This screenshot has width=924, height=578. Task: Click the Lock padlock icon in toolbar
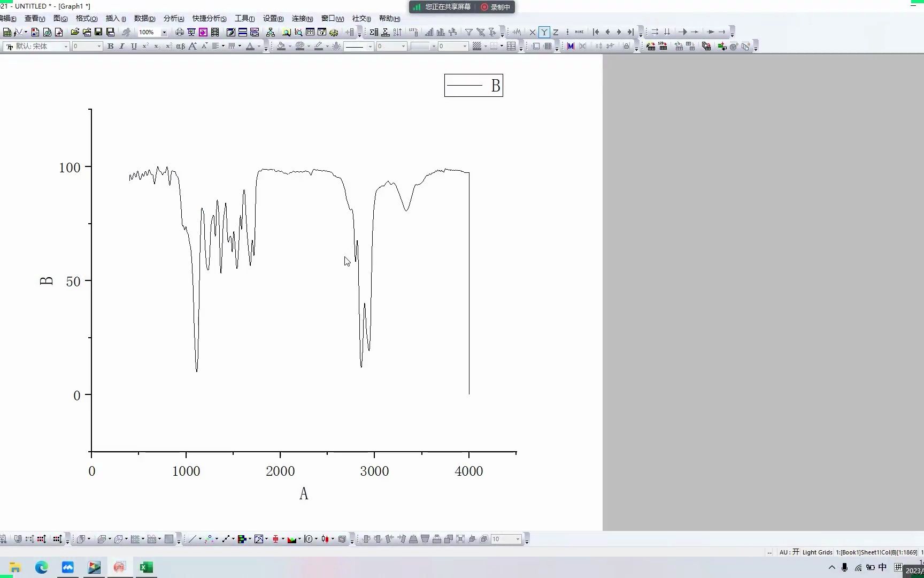pyautogui.click(x=626, y=46)
